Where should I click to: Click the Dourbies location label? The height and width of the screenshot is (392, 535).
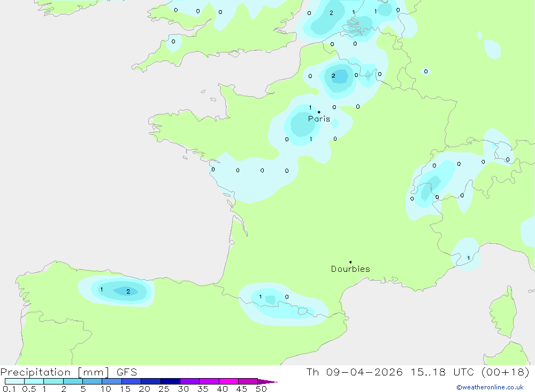click(350, 269)
